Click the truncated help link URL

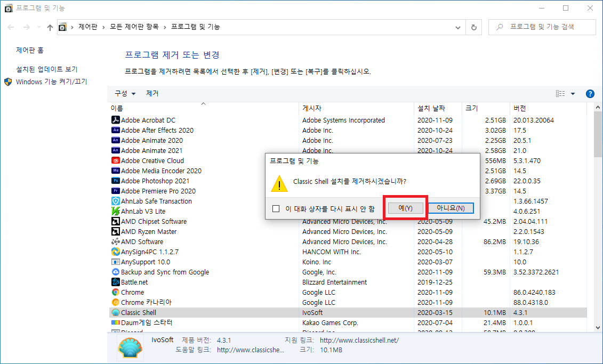click(251, 350)
